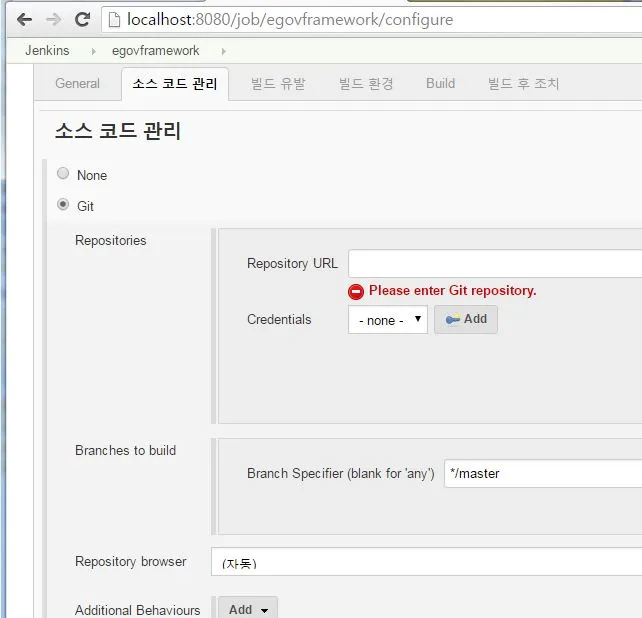Open the Repository browser (자동) dropdown

pyautogui.click(x=426, y=561)
